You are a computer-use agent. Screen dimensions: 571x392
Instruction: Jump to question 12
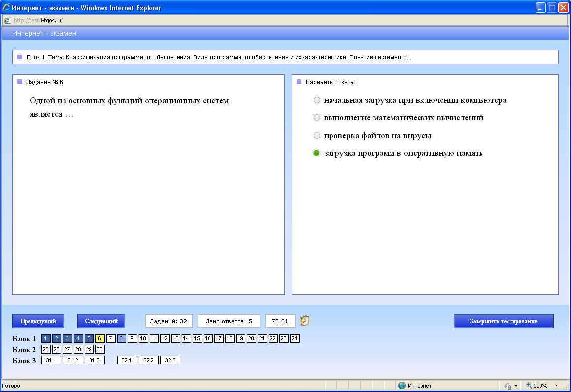165,338
